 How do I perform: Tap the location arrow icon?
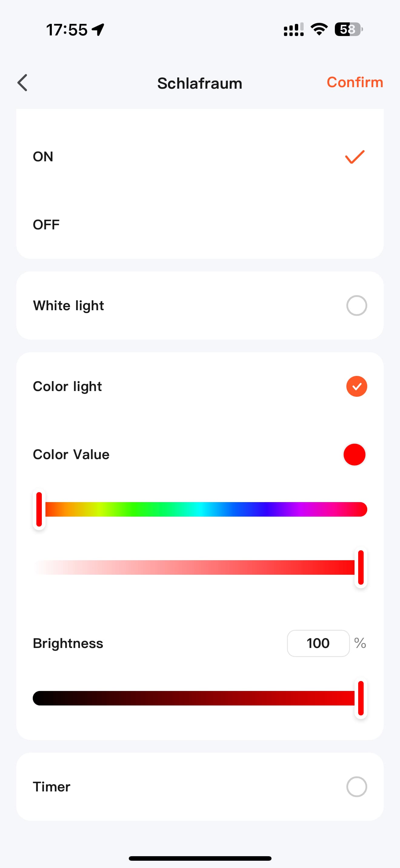click(98, 30)
